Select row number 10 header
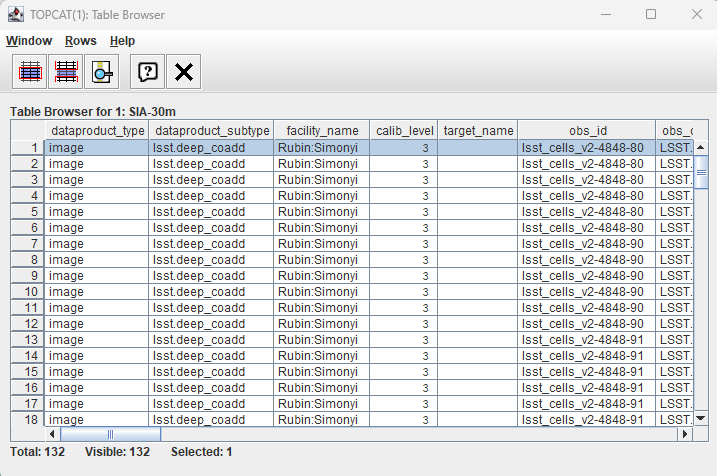Image resolution: width=717 pixels, height=476 pixels. click(27, 292)
